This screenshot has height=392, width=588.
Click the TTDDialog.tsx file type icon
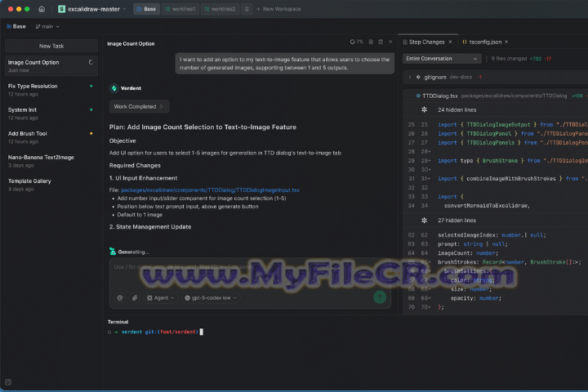418,96
